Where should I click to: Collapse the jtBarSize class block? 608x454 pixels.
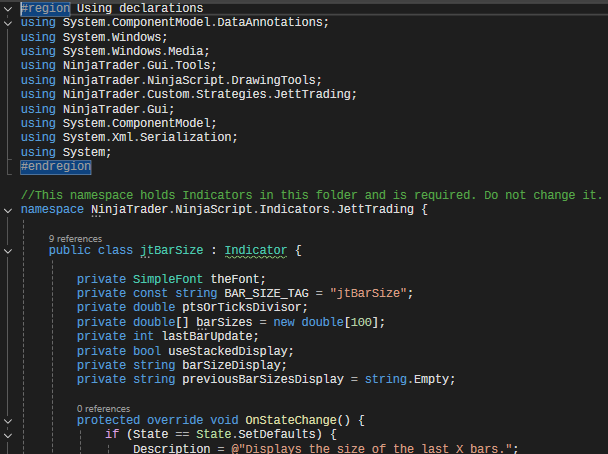point(8,251)
